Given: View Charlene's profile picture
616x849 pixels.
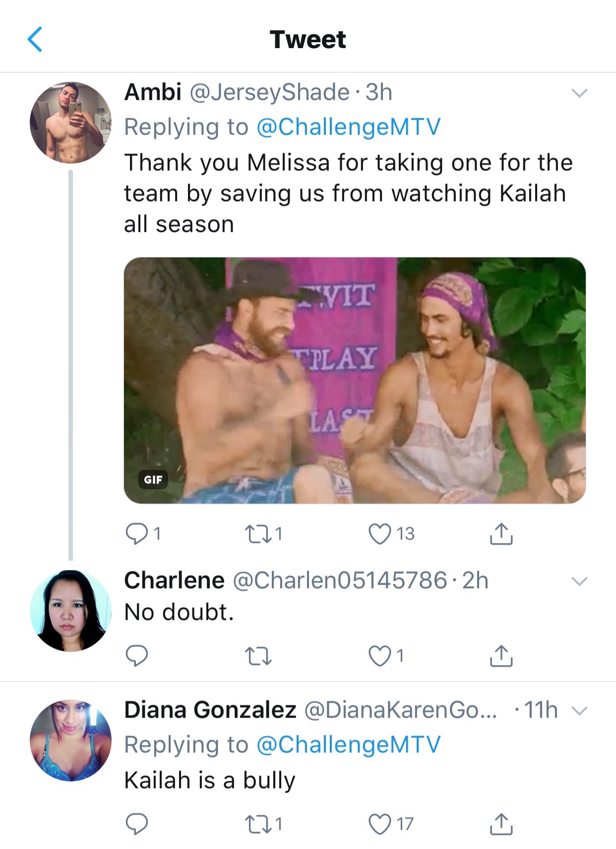Looking at the screenshot, I should [x=70, y=611].
